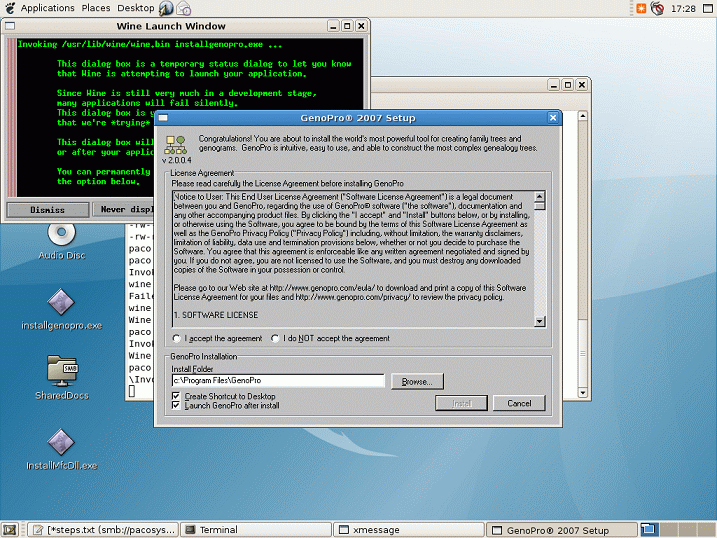The height and width of the screenshot is (538, 717).
Task: Dismiss the Wine Launch Window
Action: [x=47, y=210]
